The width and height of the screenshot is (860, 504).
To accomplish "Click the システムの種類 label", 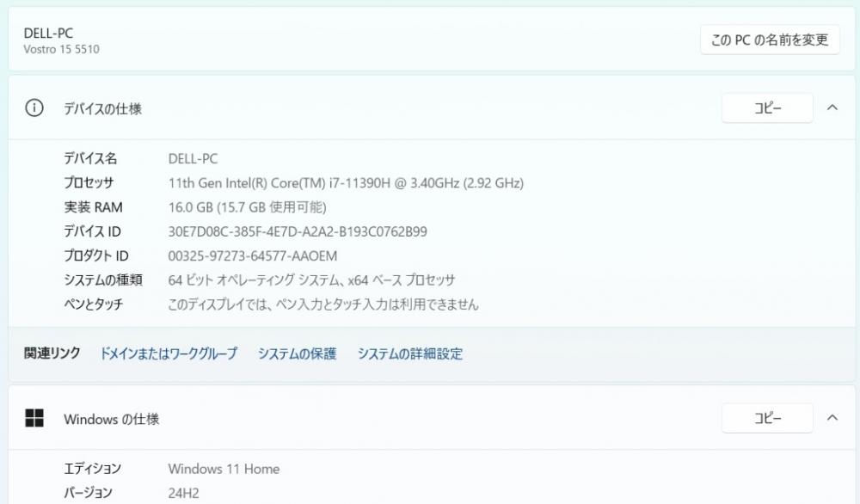I will click(103, 280).
